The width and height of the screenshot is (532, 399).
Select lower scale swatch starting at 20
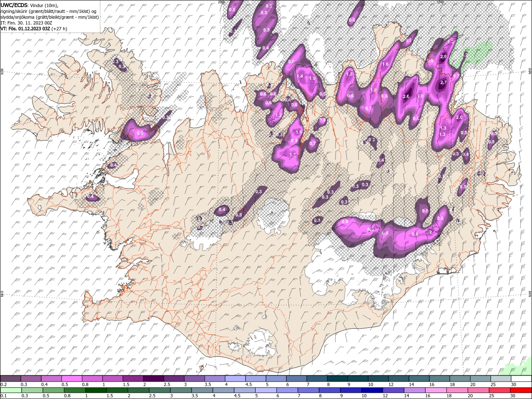(478, 390)
